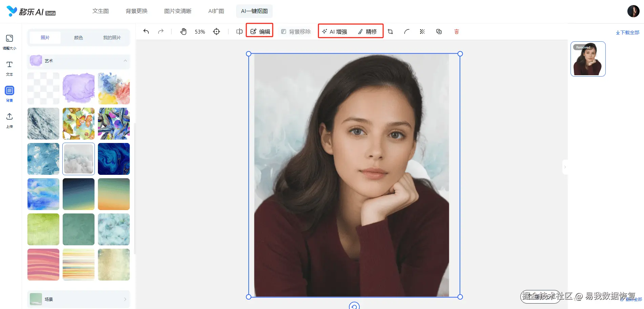The width and height of the screenshot is (644, 309).
Task: Choose the green-to-orange gradient background
Action: [114, 194]
